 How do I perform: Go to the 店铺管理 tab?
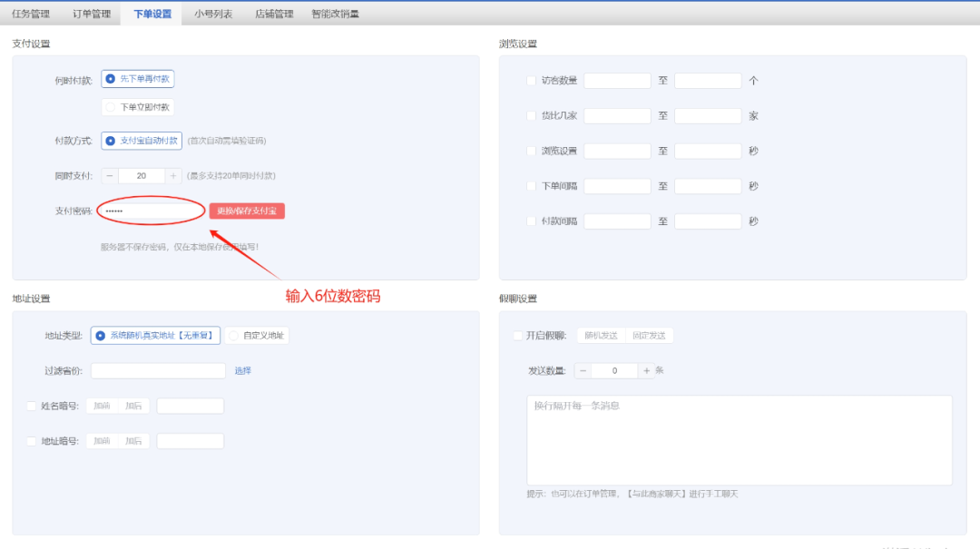(x=274, y=14)
